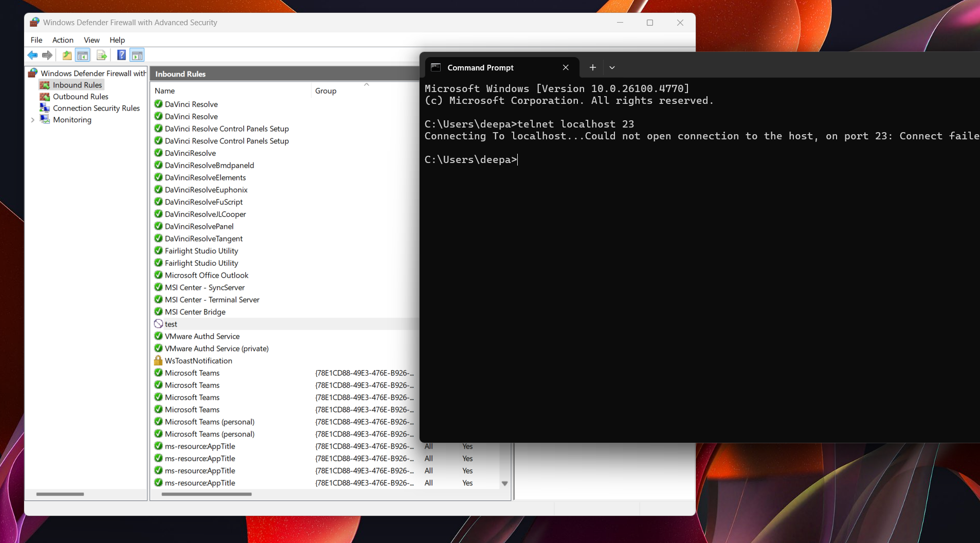The height and width of the screenshot is (543, 980).
Task: Click the horizontal scrollbar under the rules list
Action: tap(207, 494)
